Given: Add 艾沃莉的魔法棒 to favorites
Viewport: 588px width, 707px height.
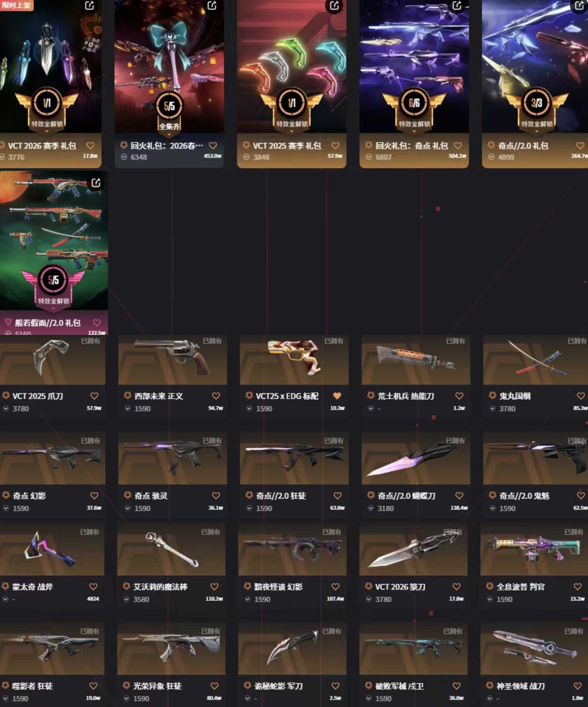Looking at the screenshot, I should point(215,587).
